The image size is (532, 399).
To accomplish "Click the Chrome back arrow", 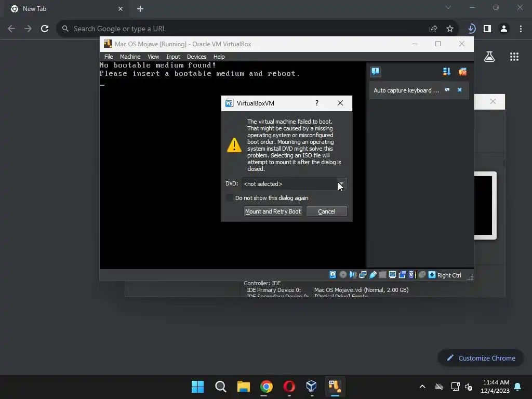I will tap(11, 29).
